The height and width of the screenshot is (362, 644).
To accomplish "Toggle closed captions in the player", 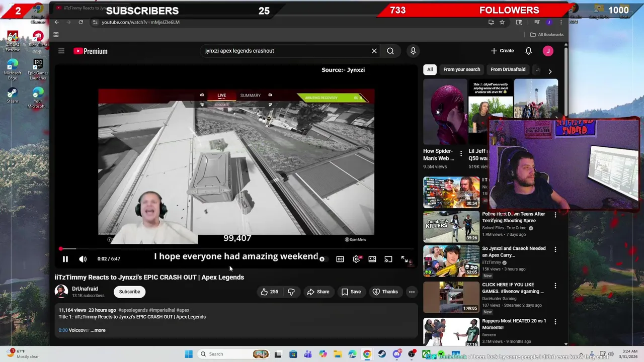I will (340, 259).
